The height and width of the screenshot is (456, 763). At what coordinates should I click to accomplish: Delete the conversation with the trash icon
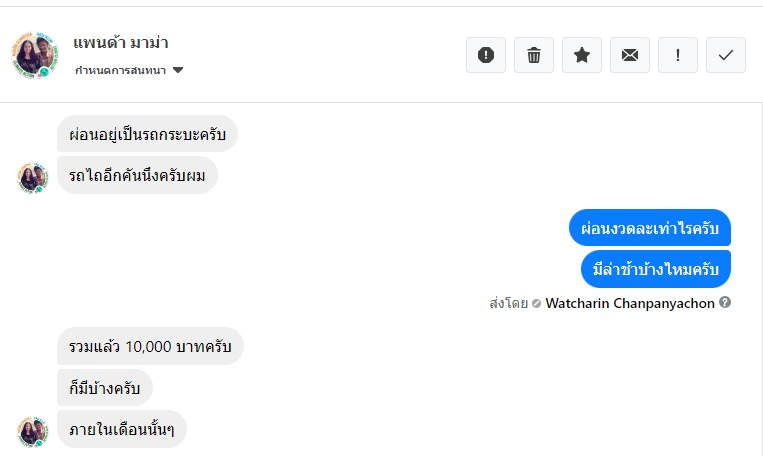[534, 55]
